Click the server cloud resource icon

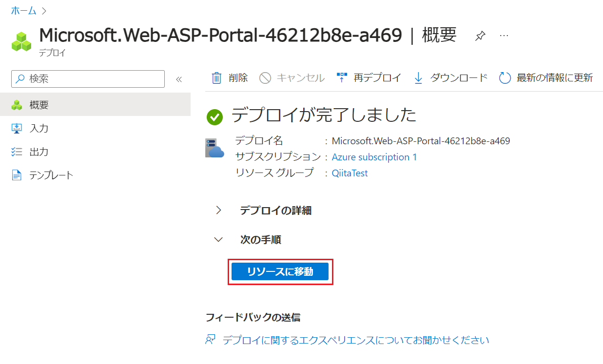pos(214,148)
